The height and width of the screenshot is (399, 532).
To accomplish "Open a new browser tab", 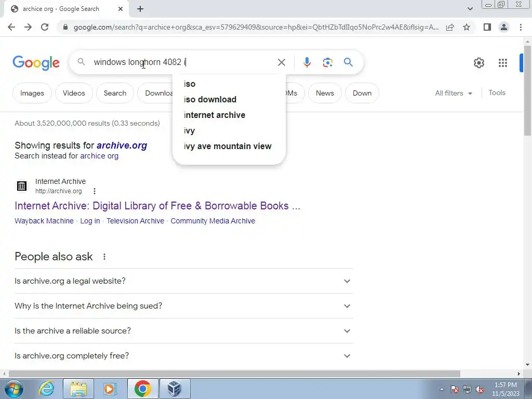I will [140, 9].
